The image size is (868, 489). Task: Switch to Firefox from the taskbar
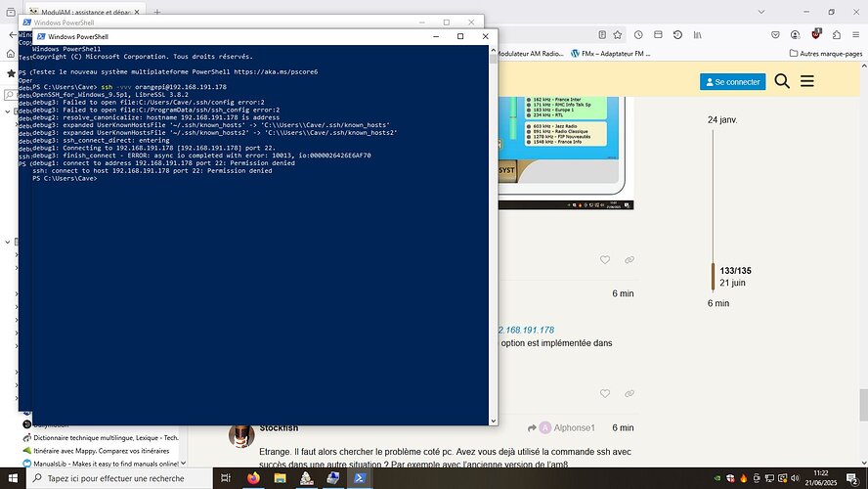tap(253, 478)
